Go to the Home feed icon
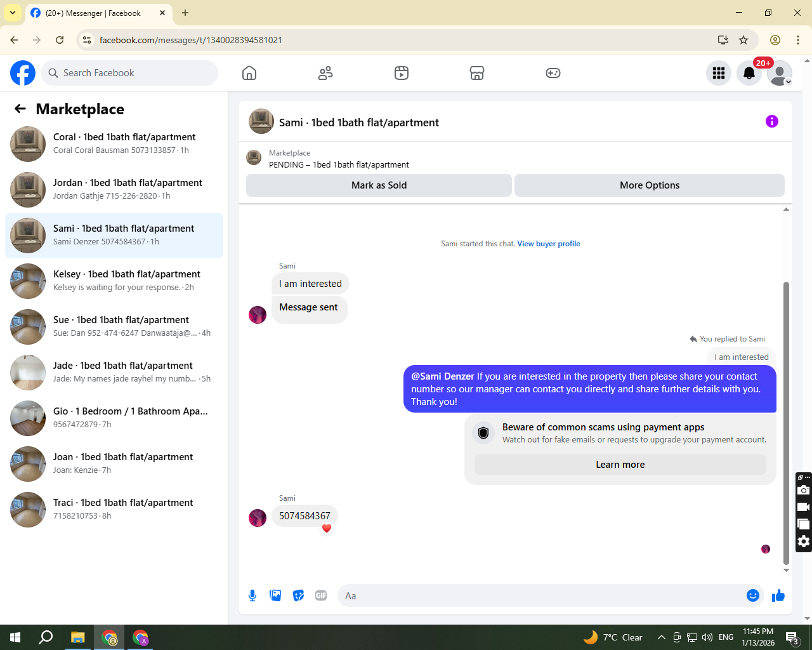Viewport: 812px width, 650px height. (x=249, y=73)
